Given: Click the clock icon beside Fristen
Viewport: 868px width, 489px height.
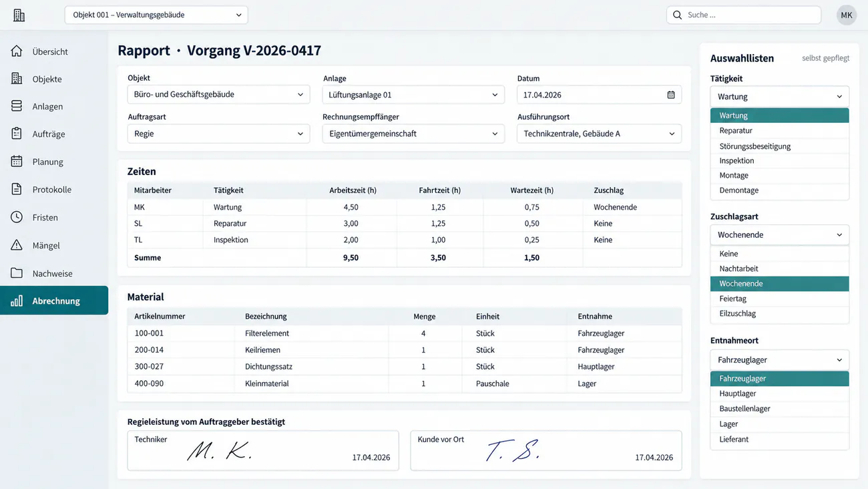Looking at the screenshot, I should pos(17,217).
